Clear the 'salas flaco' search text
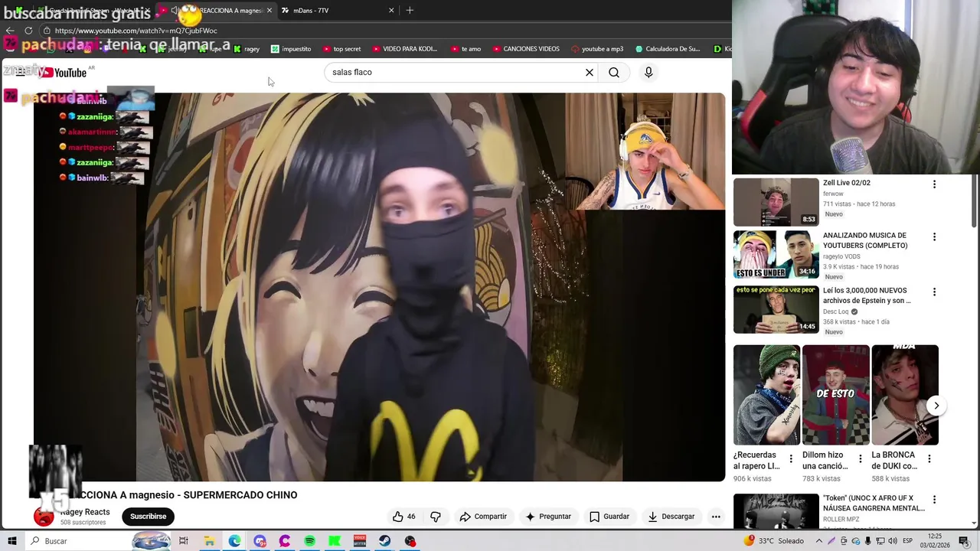Screen dimensions: 980x551 pyautogui.click(x=590, y=73)
